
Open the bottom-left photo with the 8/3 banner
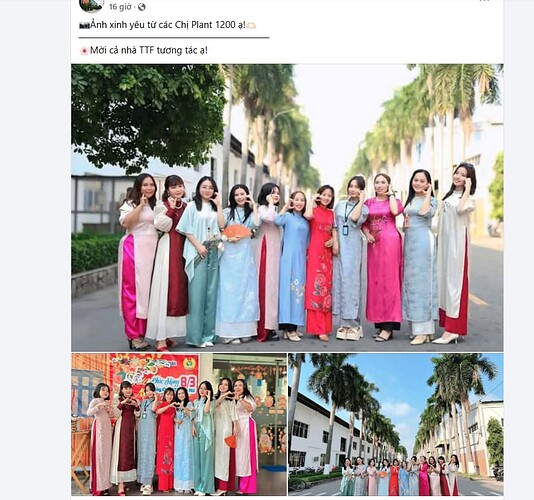tap(179, 424)
